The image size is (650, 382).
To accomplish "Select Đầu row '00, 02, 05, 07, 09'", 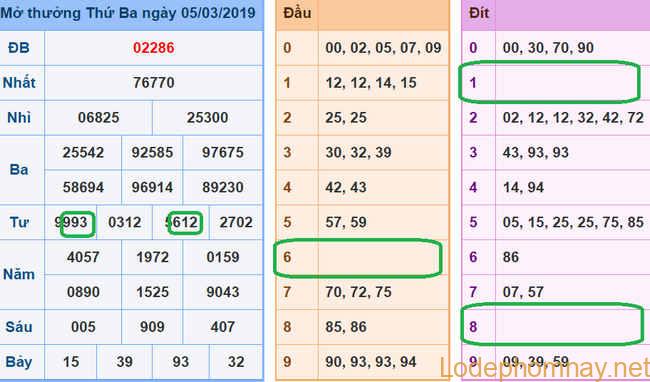I will (383, 48).
